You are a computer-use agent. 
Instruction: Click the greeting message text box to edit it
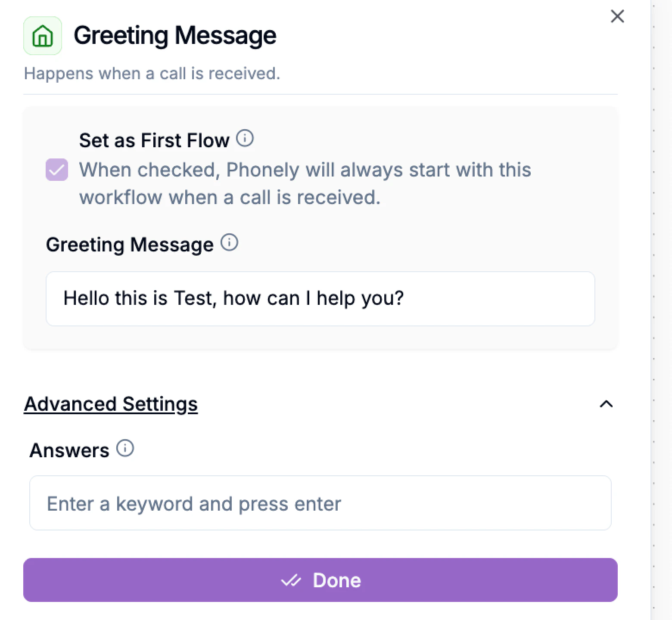tap(320, 298)
